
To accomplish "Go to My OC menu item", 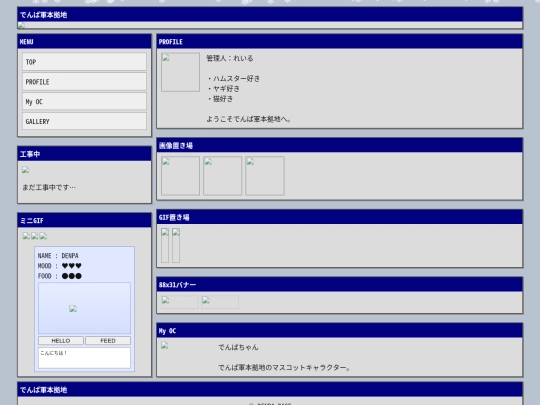I will (84, 102).
